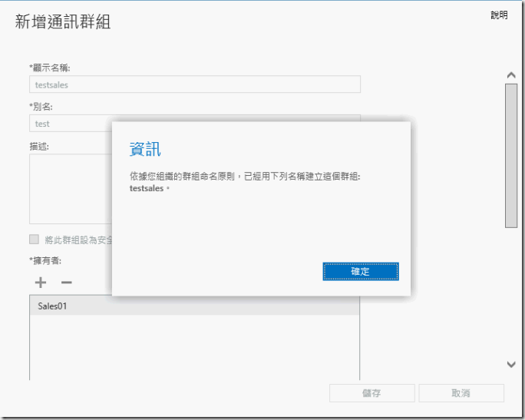525x420 pixels.
Task: Click the scrollbar track below the thumb
Action: coord(511,292)
